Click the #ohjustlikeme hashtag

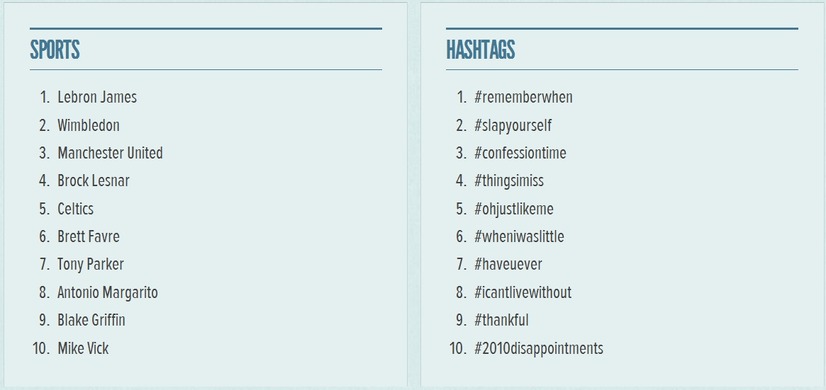(x=514, y=209)
